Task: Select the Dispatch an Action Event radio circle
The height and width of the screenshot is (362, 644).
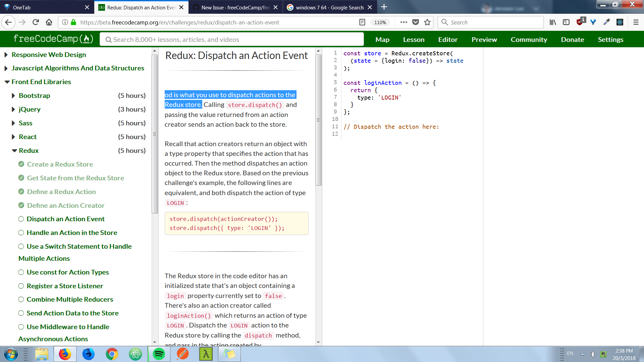Action: click(x=21, y=219)
